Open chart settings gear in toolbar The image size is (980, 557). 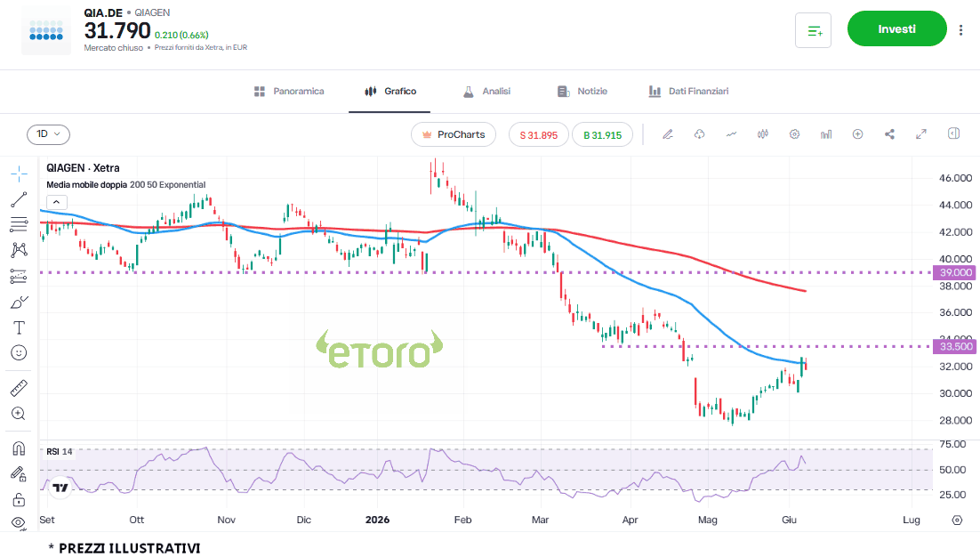tap(794, 133)
